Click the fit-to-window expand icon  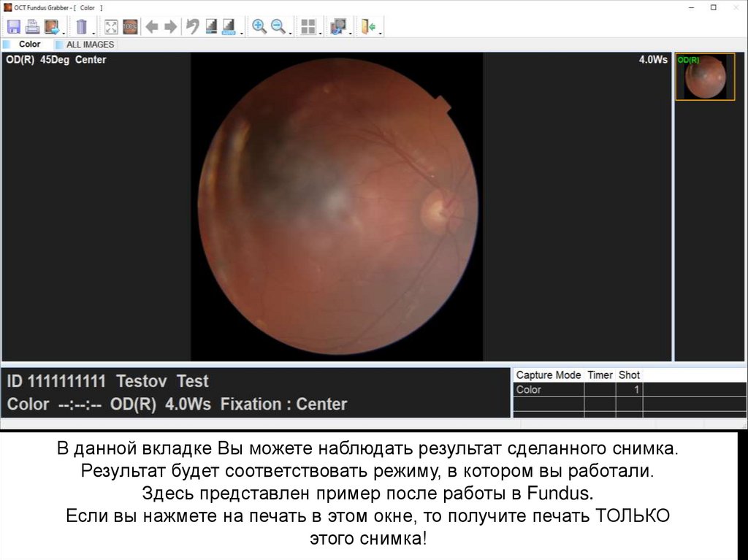pyautogui.click(x=111, y=27)
